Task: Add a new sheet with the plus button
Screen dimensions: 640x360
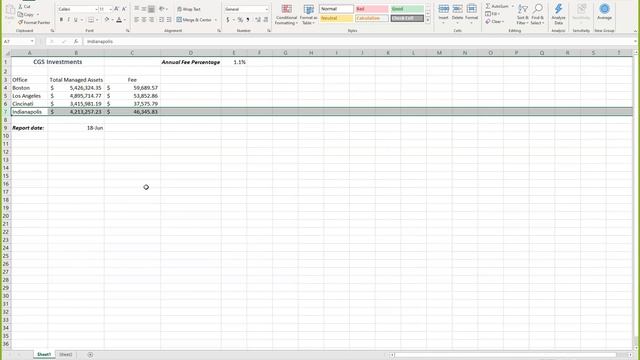Action: 90,355
